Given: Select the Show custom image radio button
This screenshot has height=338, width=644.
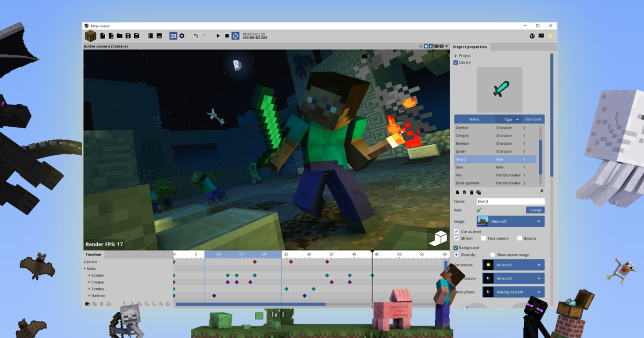Looking at the screenshot, I should [493, 255].
